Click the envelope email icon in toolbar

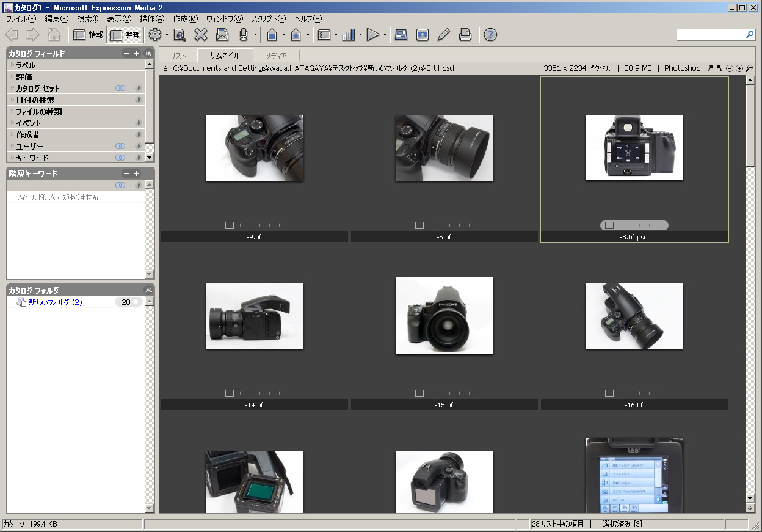(x=222, y=35)
